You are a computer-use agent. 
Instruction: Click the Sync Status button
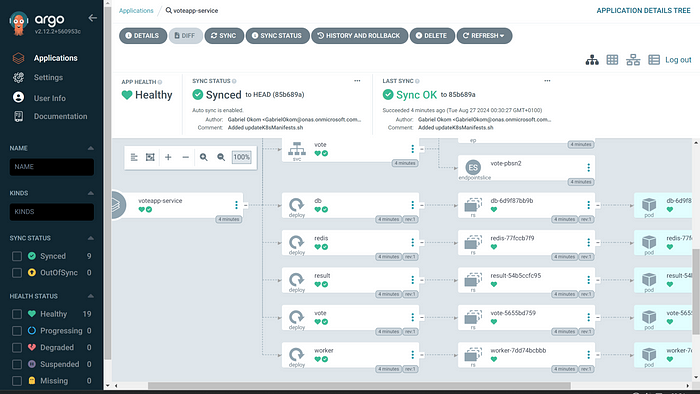(277, 36)
